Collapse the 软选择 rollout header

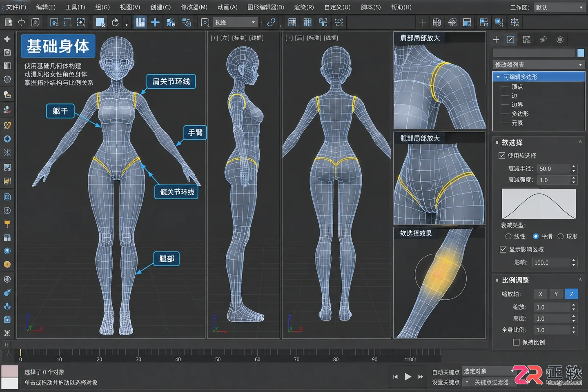pos(539,143)
